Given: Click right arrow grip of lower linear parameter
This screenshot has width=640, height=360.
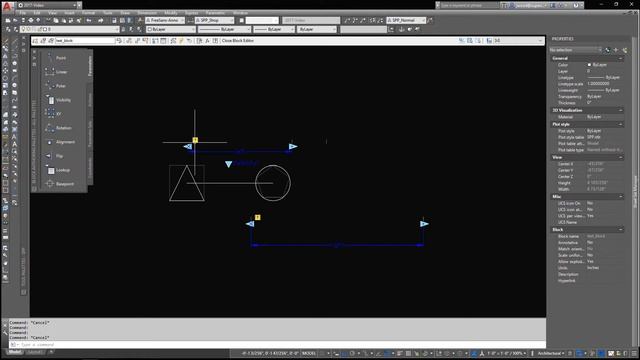Looking at the screenshot, I should tap(424, 224).
